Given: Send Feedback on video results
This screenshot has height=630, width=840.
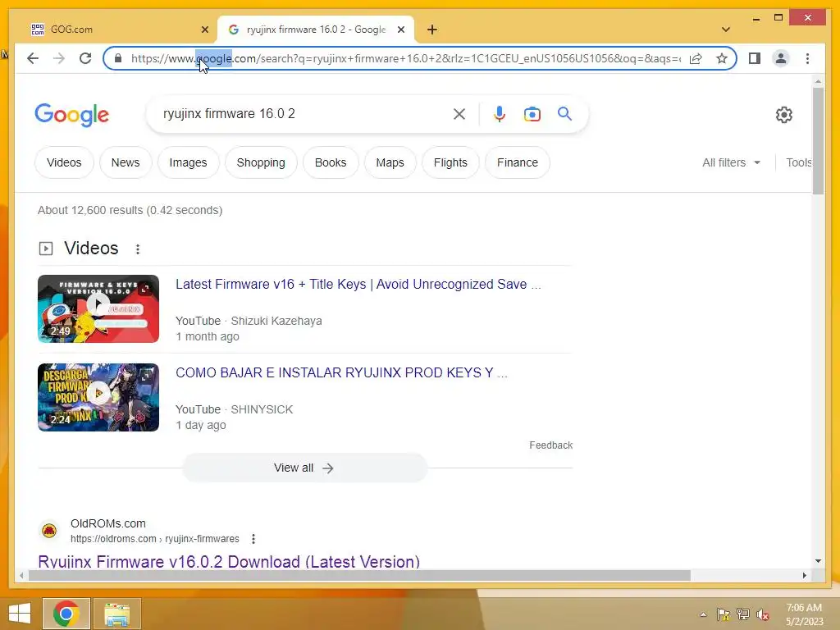Looking at the screenshot, I should [x=550, y=445].
